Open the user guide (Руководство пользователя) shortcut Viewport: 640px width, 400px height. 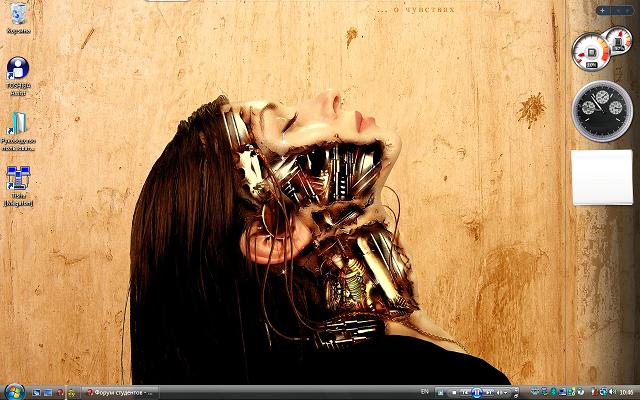click(x=17, y=124)
